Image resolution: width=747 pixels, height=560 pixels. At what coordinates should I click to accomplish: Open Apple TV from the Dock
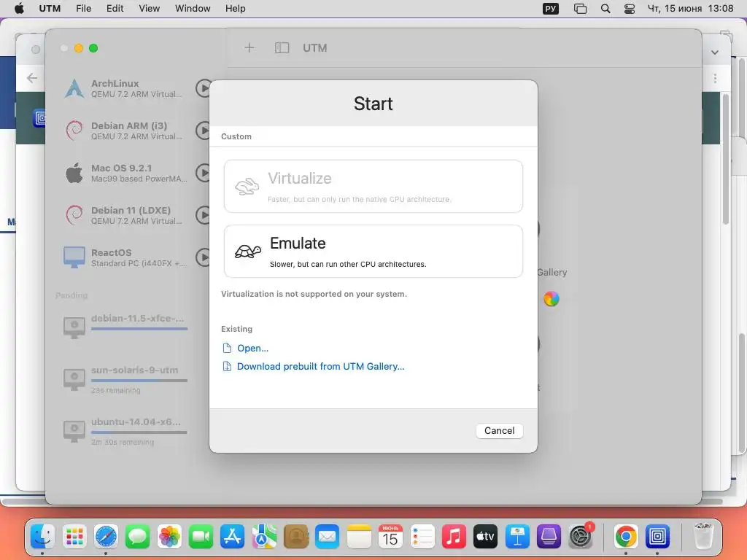[x=485, y=537]
